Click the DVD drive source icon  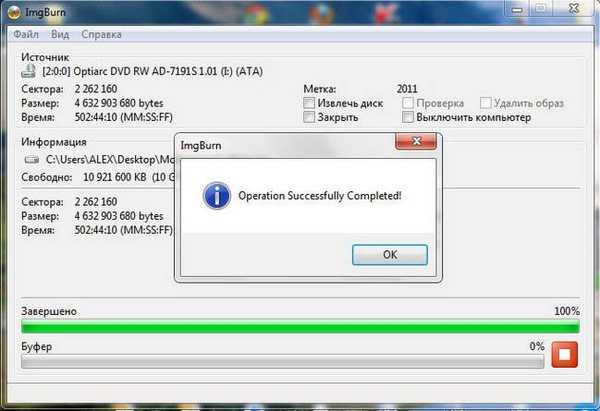(29, 71)
